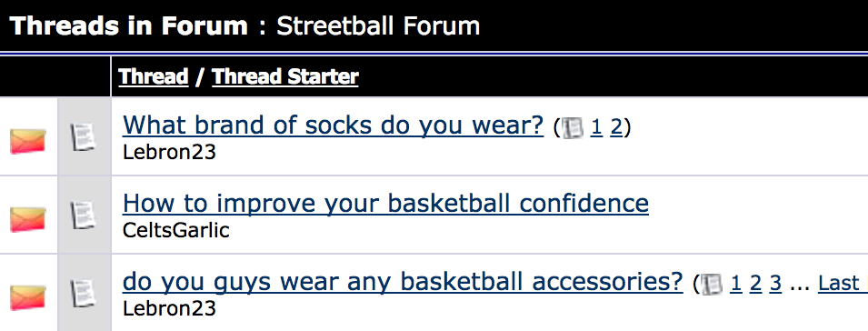Click envelope icon beside basketball accessories thread
868x331 pixels.
pos(28,297)
